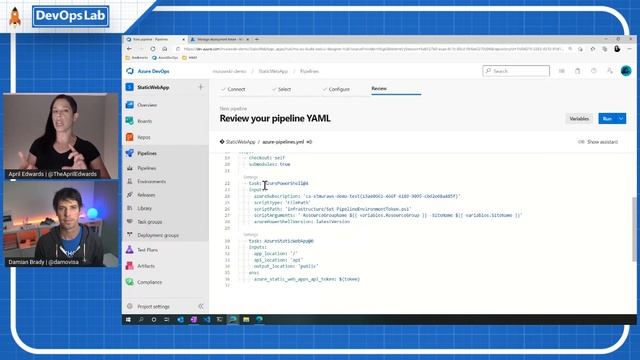Open the work items list icon in header
640x360 pixels.
[x=562, y=71]
